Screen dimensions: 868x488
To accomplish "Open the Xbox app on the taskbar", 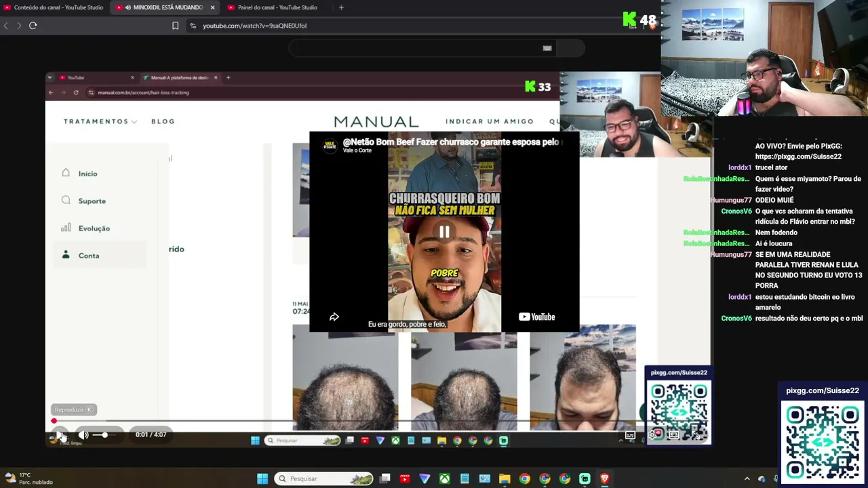I will tap(445, 479).
